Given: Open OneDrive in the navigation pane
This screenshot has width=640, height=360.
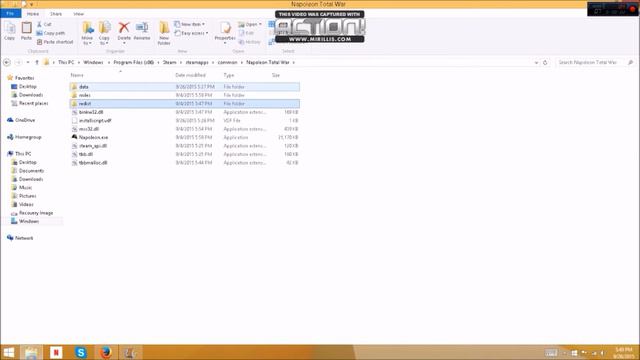Looking at the screenshot, I should coord(25,120).
